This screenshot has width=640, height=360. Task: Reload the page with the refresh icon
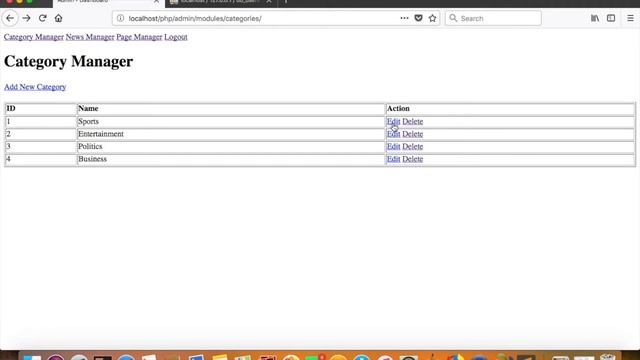click(42, 18)
